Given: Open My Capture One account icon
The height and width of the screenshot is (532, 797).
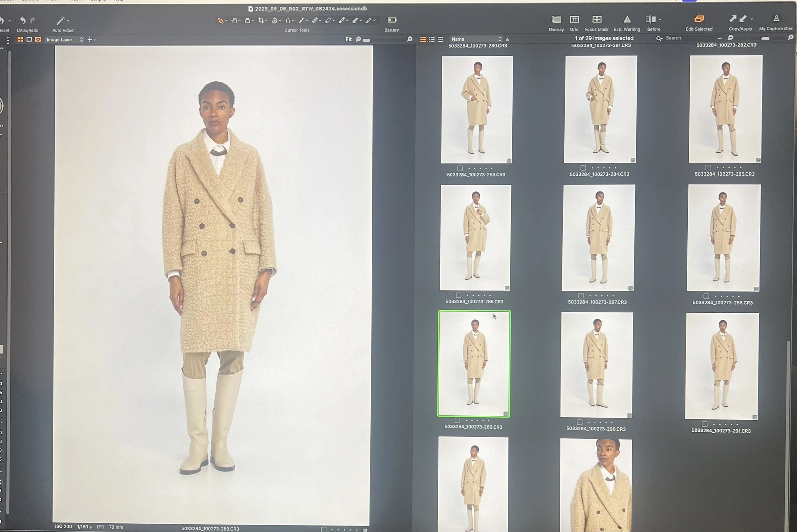Looking at the screenshot, I should coord(776,18).
